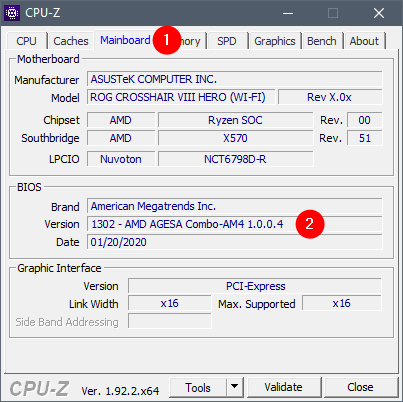This screenshot has width=403, height=402.
Task: Click the Model field ROG CROSSHAIR VIII HERO
Action: click(x=181, y=97)
